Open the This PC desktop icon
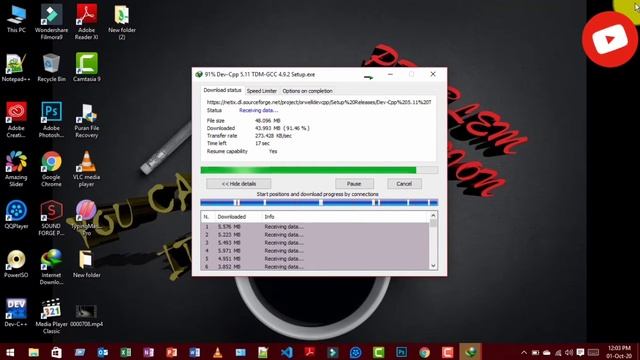This screenshot has width=640, height=360. coord(16,19)
